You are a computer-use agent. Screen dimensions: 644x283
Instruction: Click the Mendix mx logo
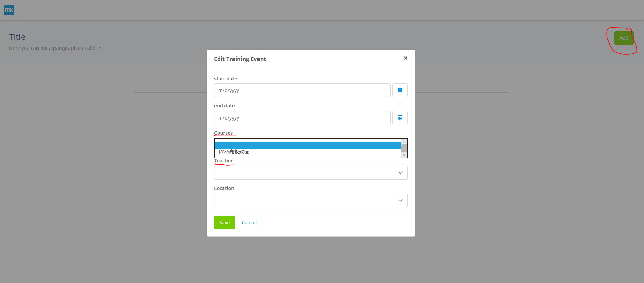tap(9, 10)
